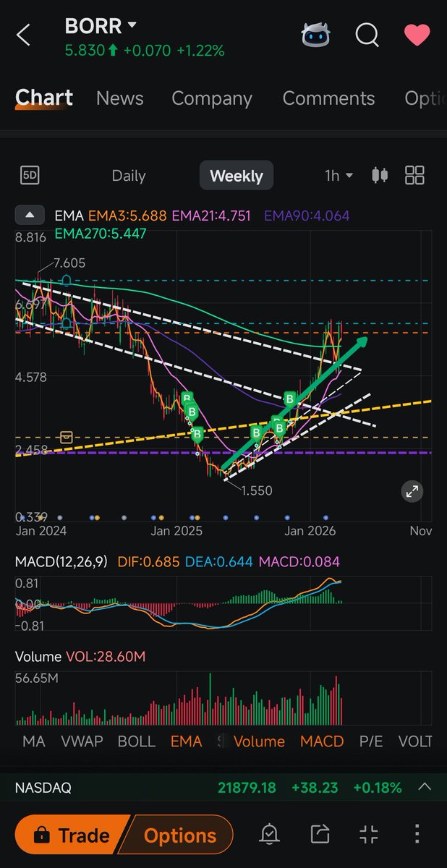Select the VOLT indicator
This screenshot has width=447, height=868.
pyautogui.click(x=415, y=741)
